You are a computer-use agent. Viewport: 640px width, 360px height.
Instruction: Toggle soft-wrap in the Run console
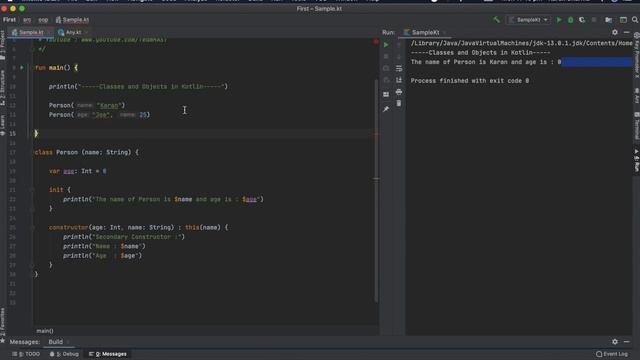pos(399,68)
